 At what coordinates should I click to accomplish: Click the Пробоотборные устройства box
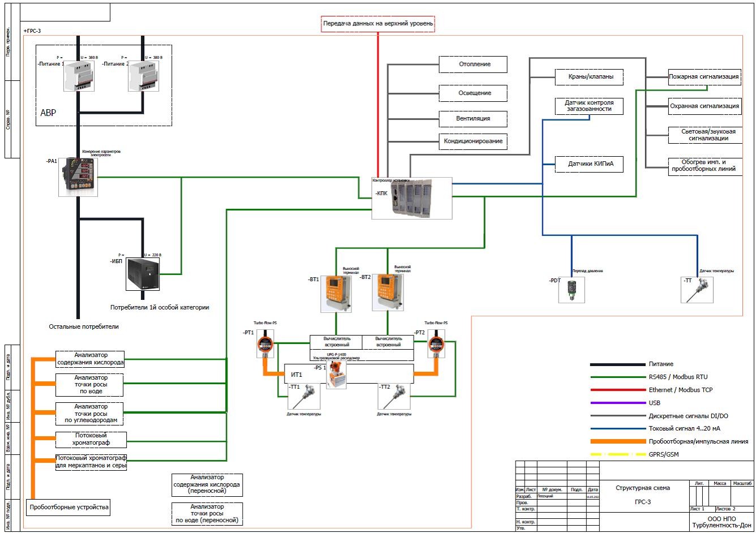point(68,508)
